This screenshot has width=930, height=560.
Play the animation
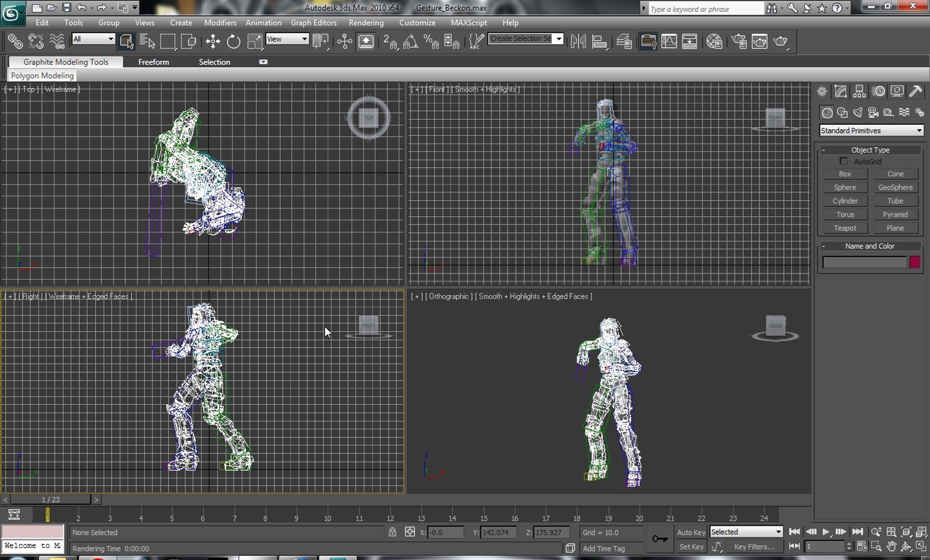tap(826, 532)
